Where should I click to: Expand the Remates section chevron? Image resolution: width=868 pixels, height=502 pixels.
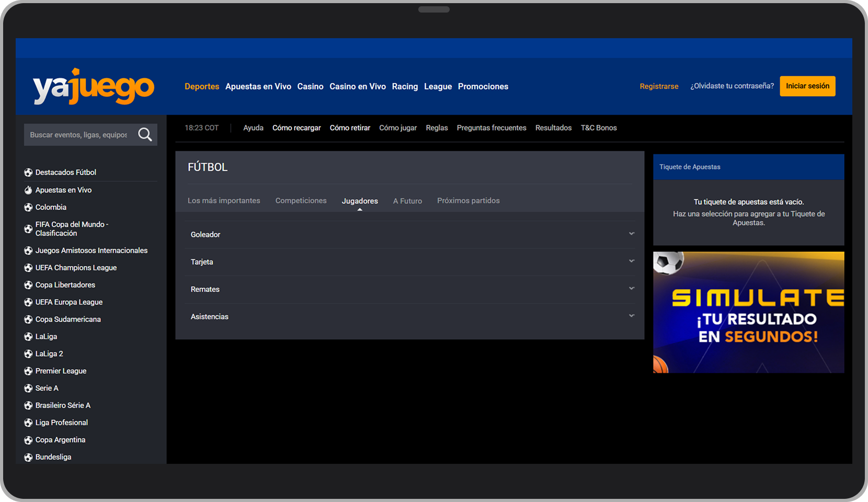(x=632, y=289)
